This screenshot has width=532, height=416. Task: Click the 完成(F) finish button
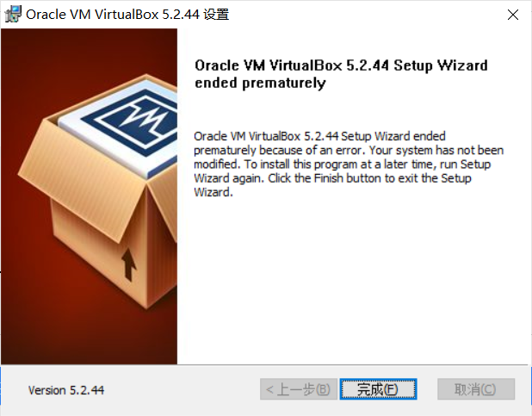[378, 389]
